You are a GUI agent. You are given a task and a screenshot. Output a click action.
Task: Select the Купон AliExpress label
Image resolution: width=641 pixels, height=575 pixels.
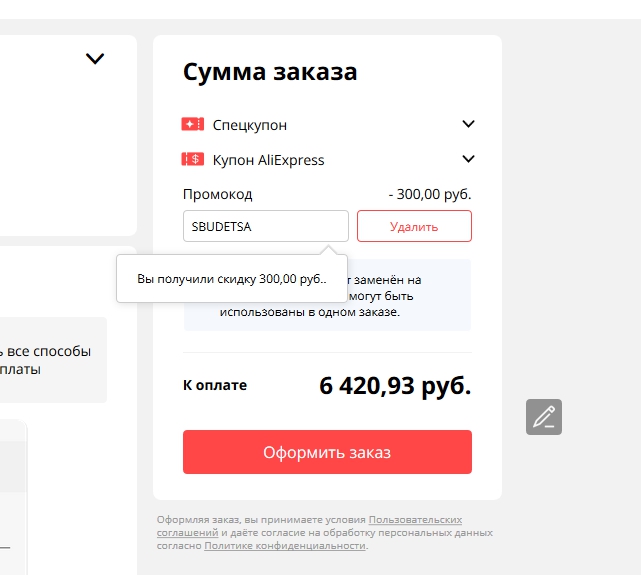268,160
